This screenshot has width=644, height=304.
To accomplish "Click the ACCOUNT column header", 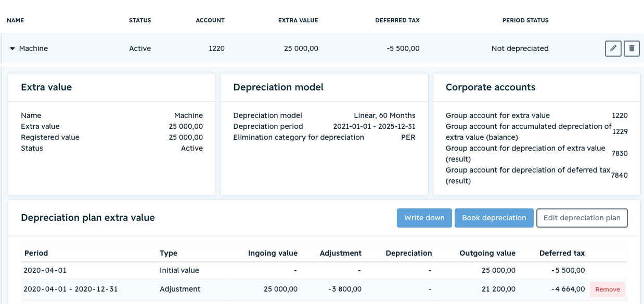I will 210,20.
